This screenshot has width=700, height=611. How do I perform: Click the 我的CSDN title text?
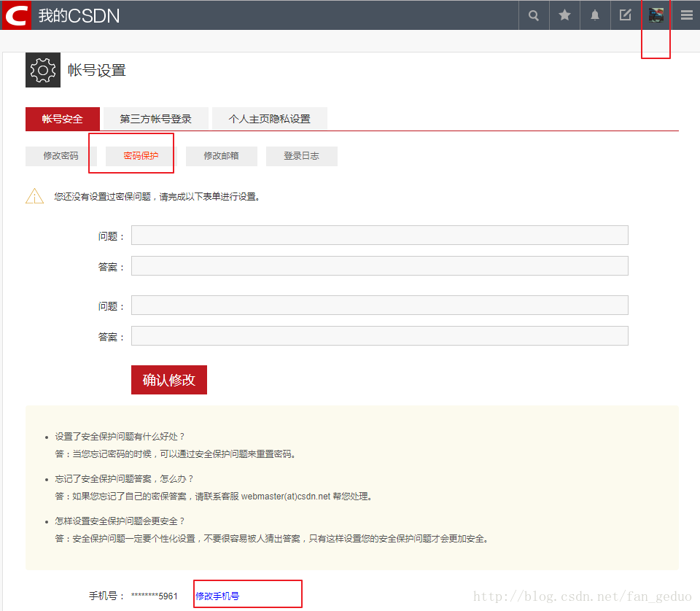[x=79, y=16]
